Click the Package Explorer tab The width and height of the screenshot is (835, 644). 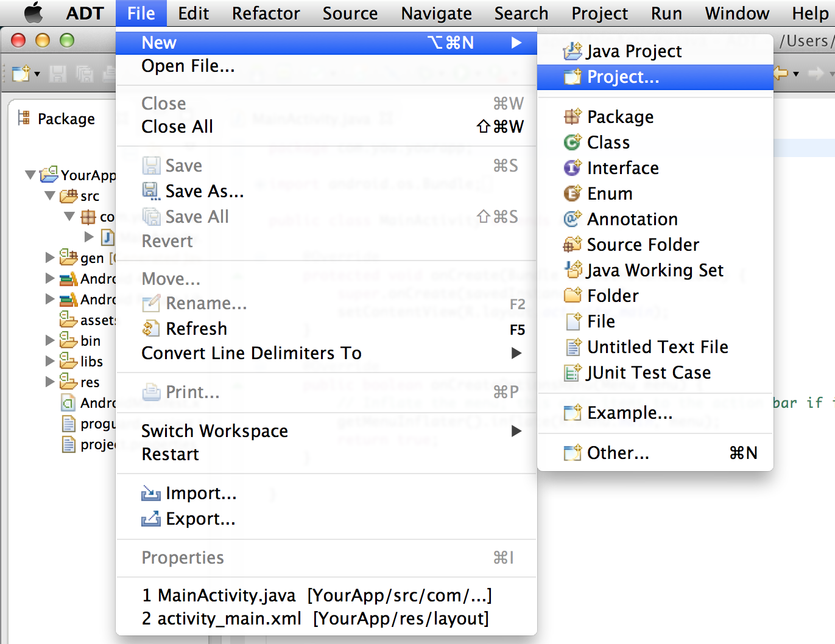tap(57, 118)
